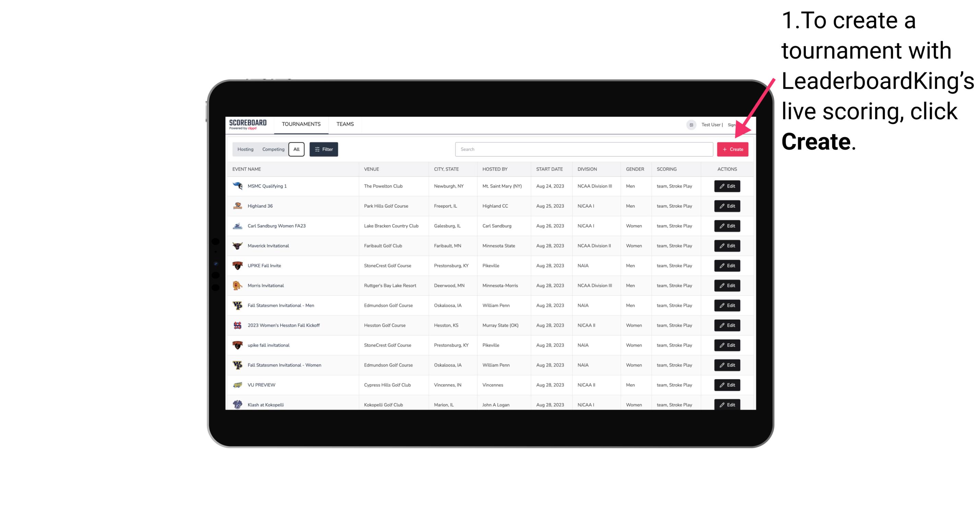Click the grid view icon in top right
980x527 pixels.
coord(690,124)
